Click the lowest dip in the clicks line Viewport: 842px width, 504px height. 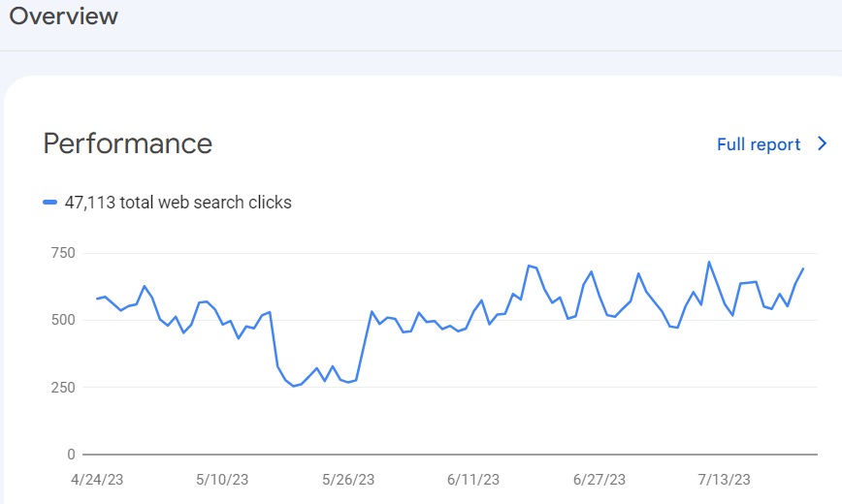(x=293, y=387)
